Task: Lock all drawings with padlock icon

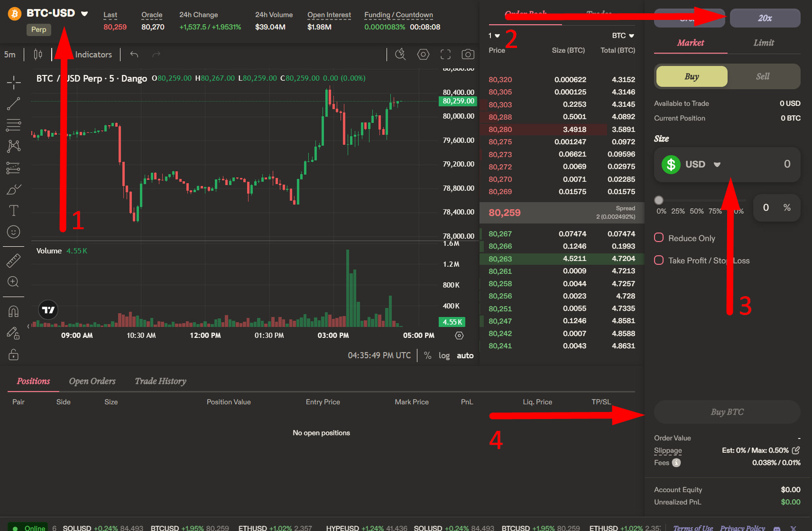Action: pyautogui.click(x=14, y=354)
